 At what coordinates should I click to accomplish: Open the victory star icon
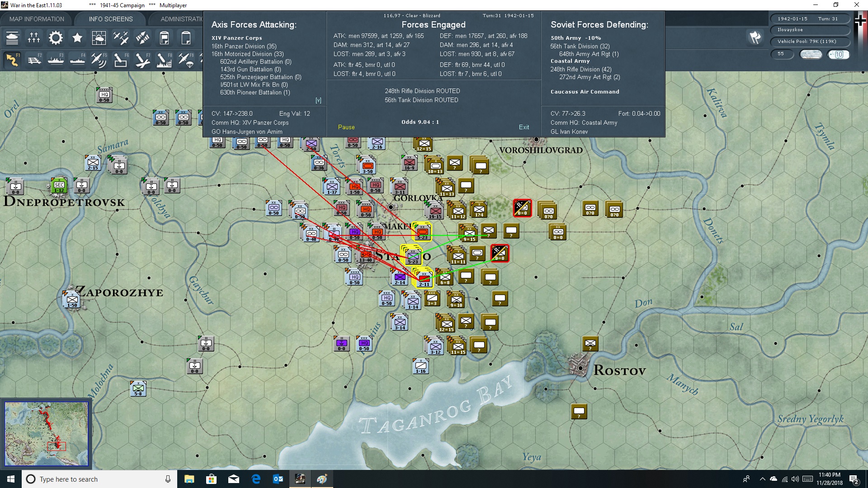click(77, 38)
